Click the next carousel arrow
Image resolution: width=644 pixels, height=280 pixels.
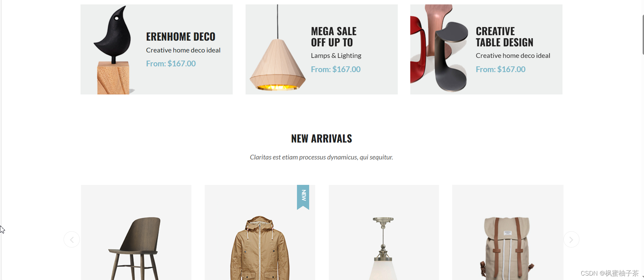click(571, 239)
